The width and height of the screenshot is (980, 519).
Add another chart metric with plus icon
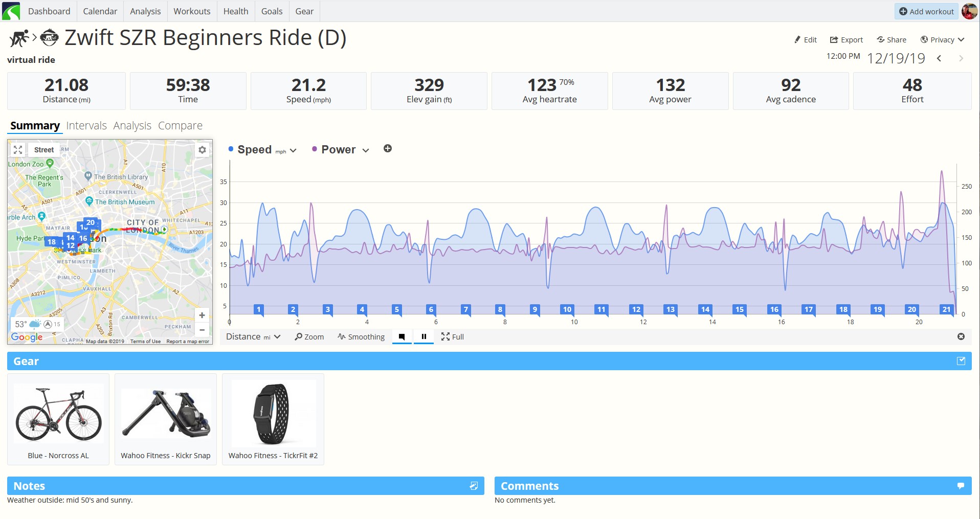pyautogui.click(x=388, y=149)
